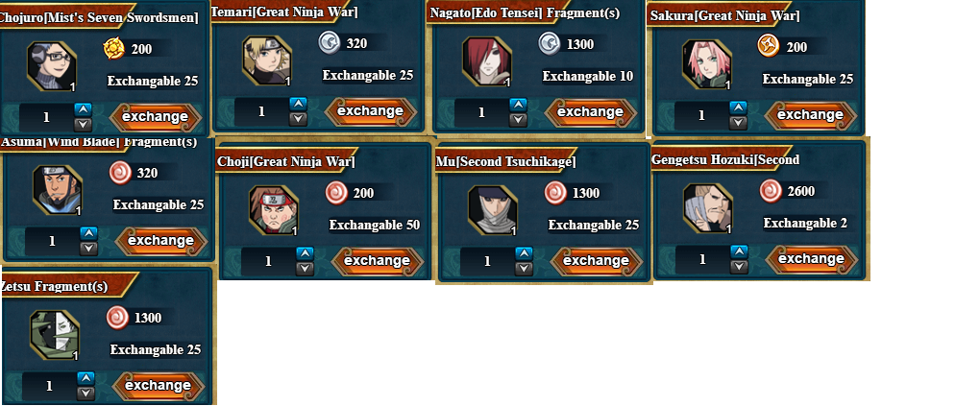Raise Mu exchange amount with up arrow
Image resolution: width=980 pixels, height=406 pixels.
pos(524,254)
